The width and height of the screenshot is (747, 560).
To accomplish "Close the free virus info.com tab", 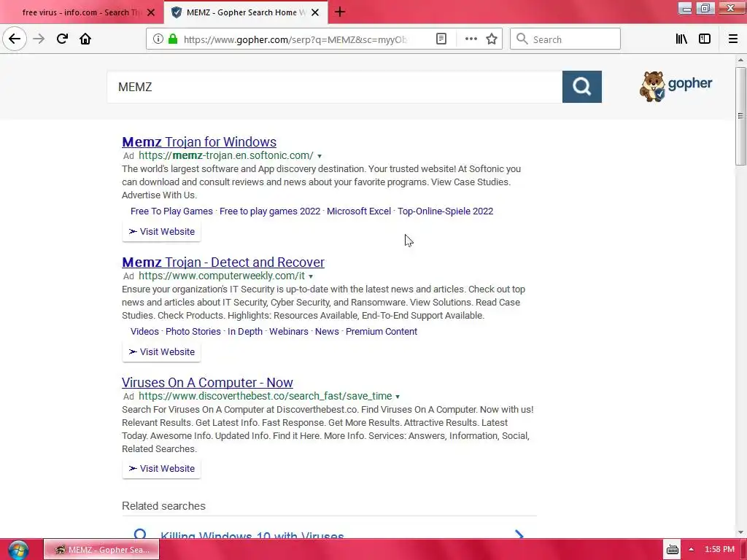I will click(x=151, y=12).
